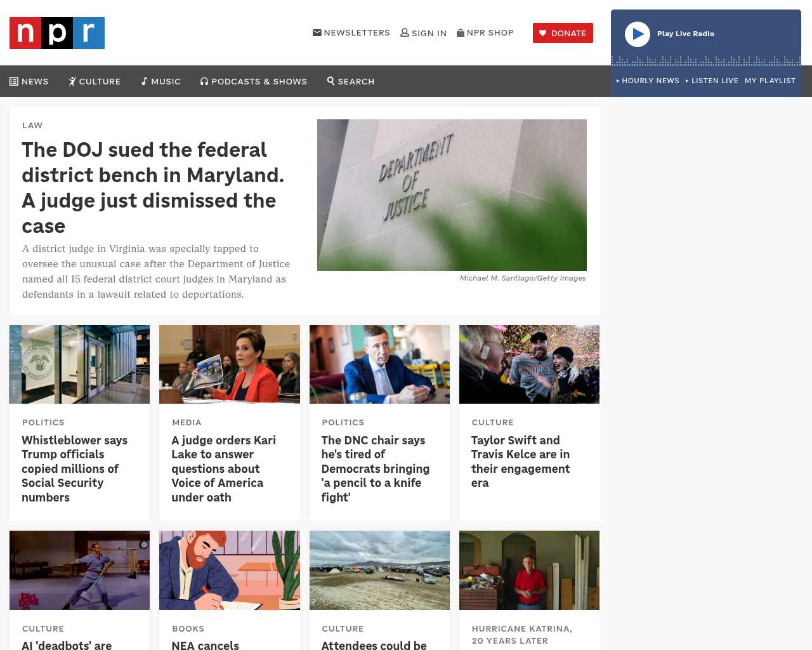This screenshot has width=812, height=650.
Task: Play Live Radio with play button
Action: point(638,34)
